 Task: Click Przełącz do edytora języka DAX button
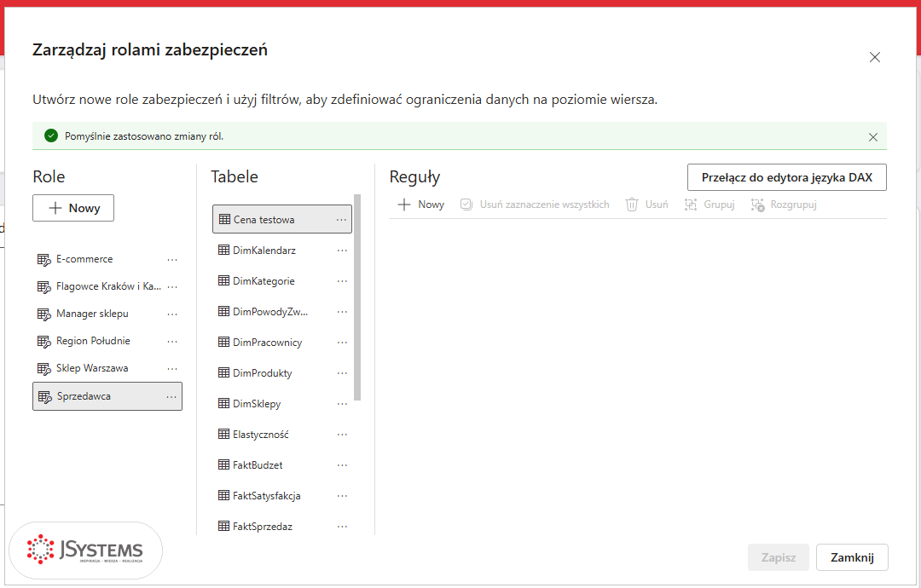point(786,177)
